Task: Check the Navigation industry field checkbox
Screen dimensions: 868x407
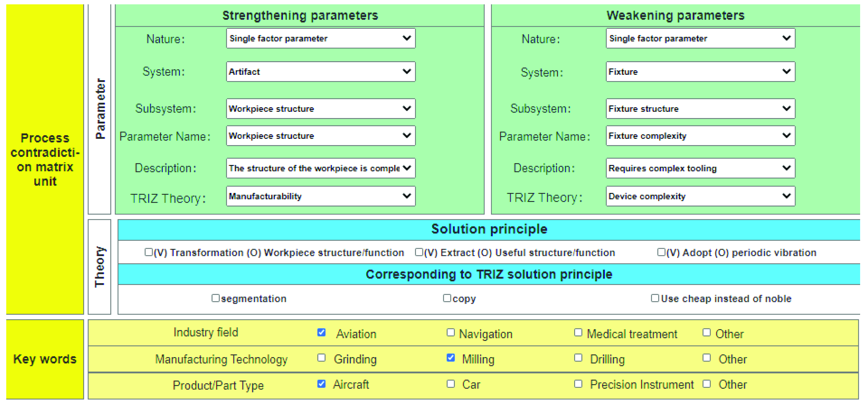Action: (451, 332)
